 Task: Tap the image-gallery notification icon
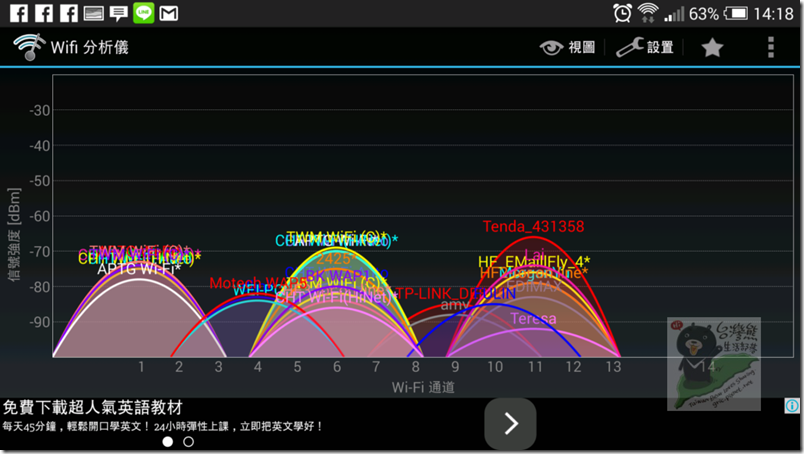coord(93,13)
